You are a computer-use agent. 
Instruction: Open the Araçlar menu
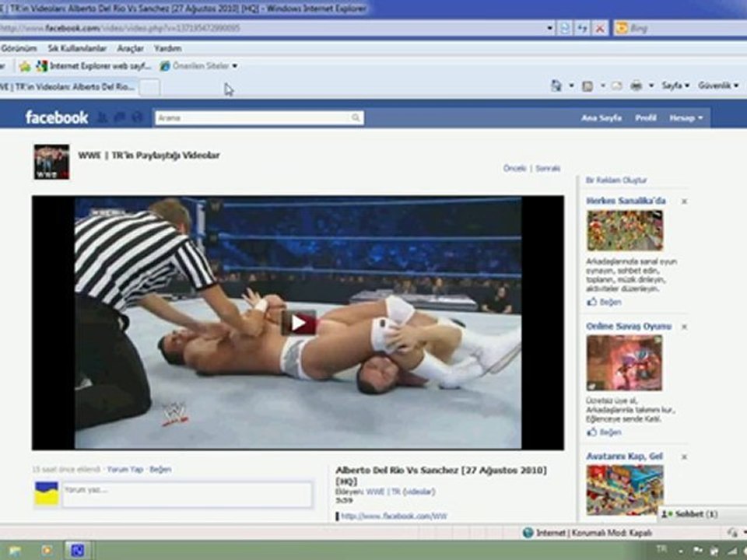coord(131,48)
